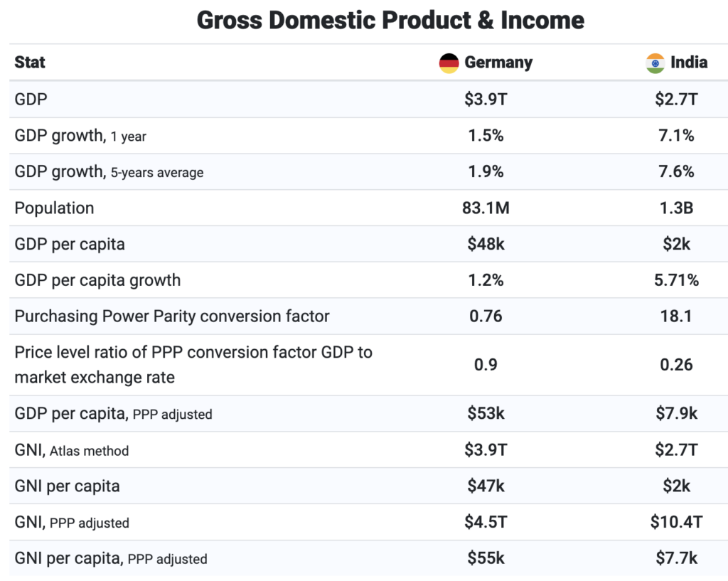This screenshot has width=728, height=581.
Task: Click the GNI Atlas method label
Action: [x=72, y=450]
